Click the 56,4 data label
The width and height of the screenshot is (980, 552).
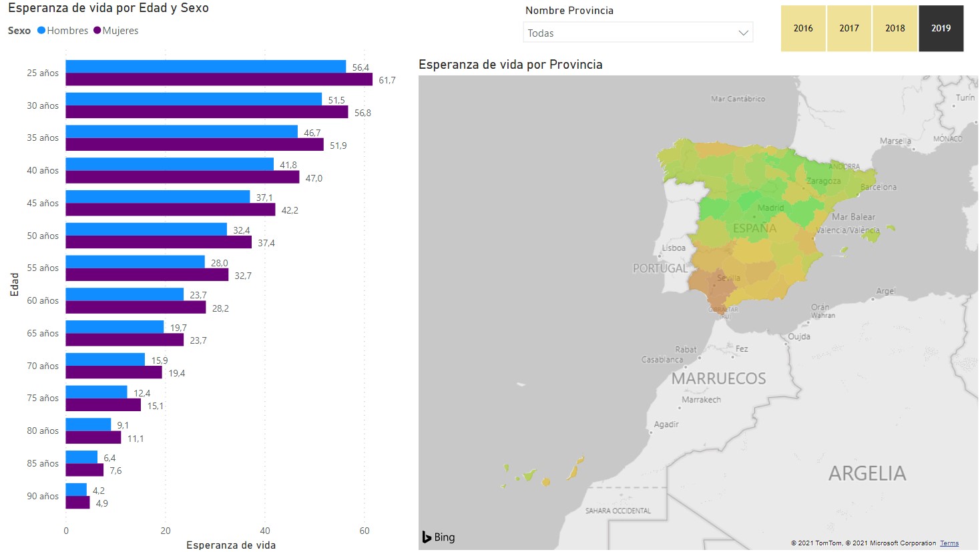[360, 67]
